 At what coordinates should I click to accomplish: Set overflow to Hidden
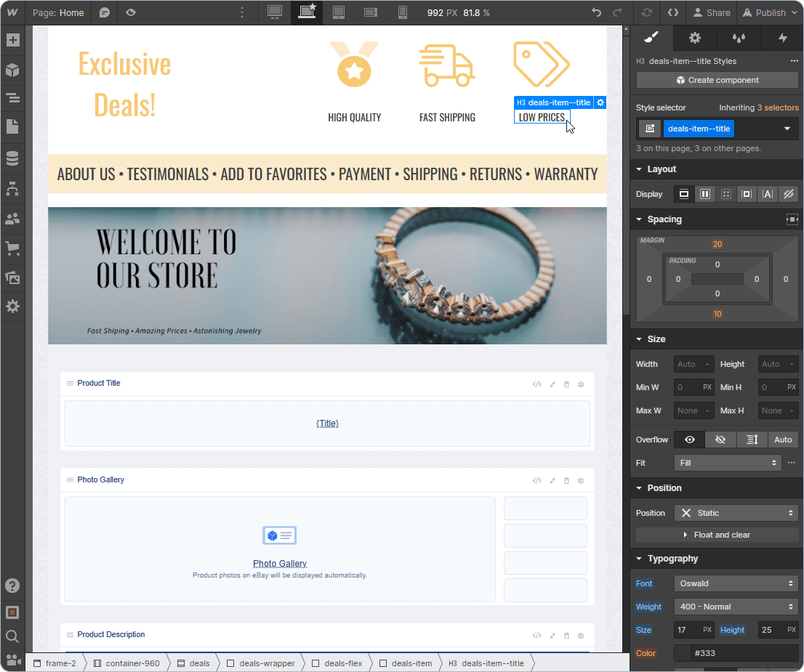[x=720, y=440]
